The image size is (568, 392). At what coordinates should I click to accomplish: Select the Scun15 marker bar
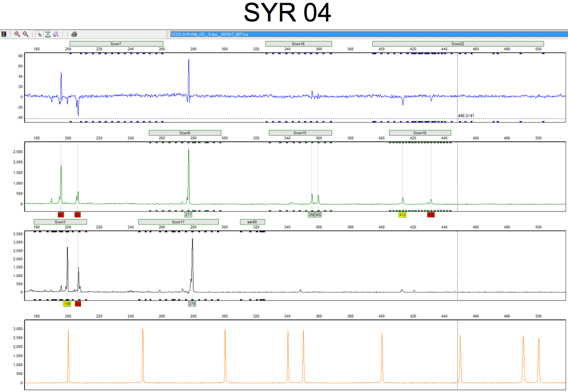[x=300, y=133]
